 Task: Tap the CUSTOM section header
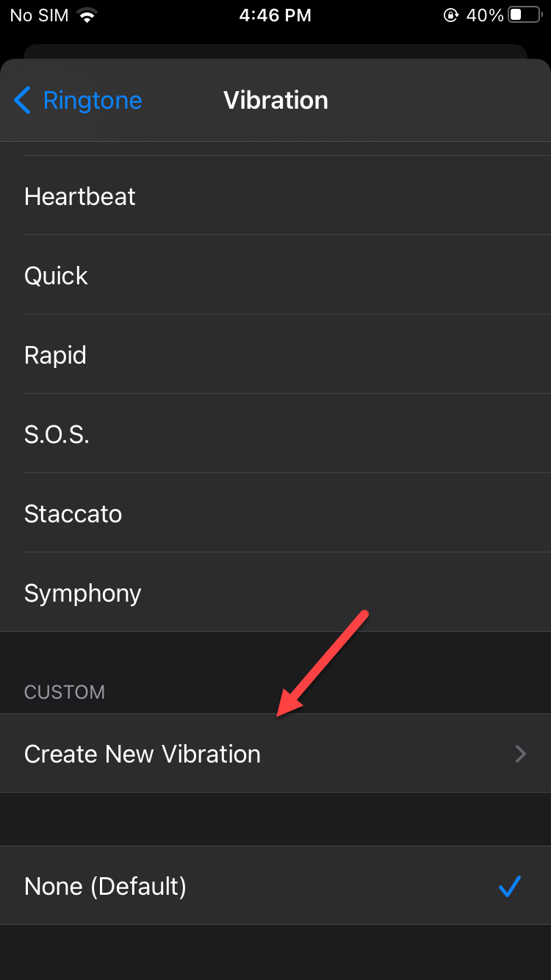pyautogui.click(x=65, y=692)
